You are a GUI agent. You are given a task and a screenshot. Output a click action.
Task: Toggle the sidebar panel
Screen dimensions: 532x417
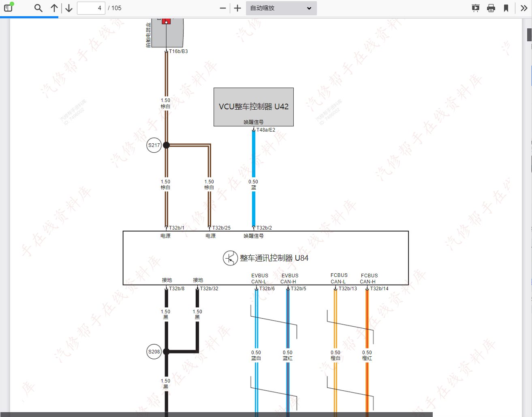coord(8,8)
